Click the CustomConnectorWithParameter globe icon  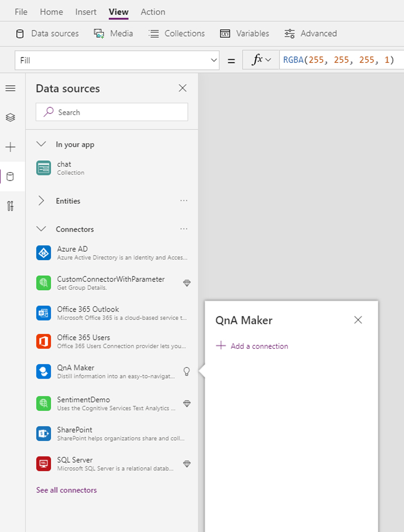pyautogui.click(x=44, y=283)
